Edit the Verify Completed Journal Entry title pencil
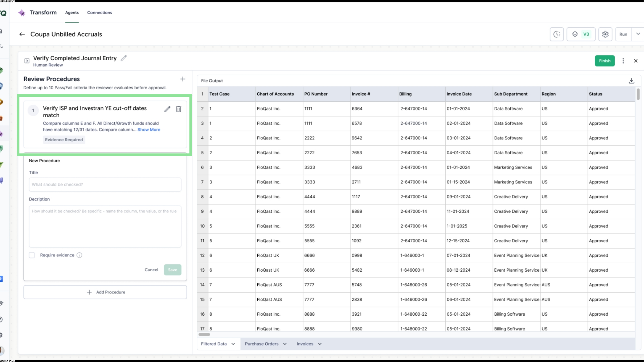Screen dimensions: 644x362 click(124, 58)
